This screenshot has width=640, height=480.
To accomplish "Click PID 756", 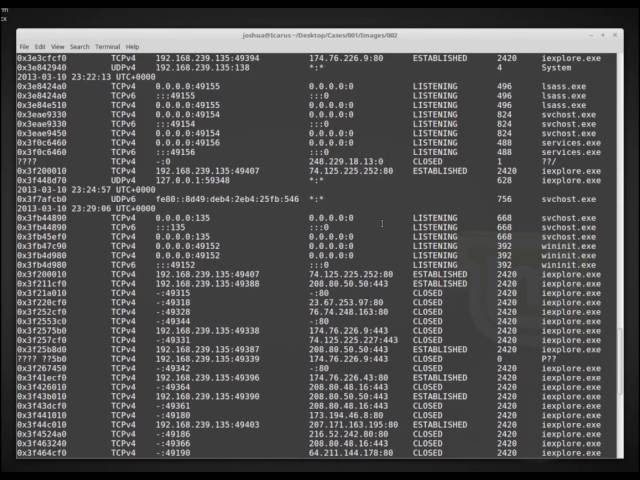I will [x=504, y=199].
